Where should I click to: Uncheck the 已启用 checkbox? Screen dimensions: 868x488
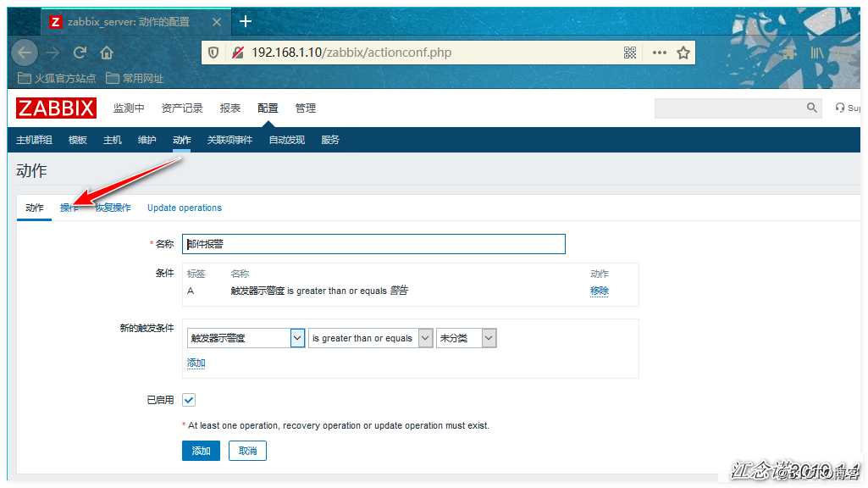189,399
